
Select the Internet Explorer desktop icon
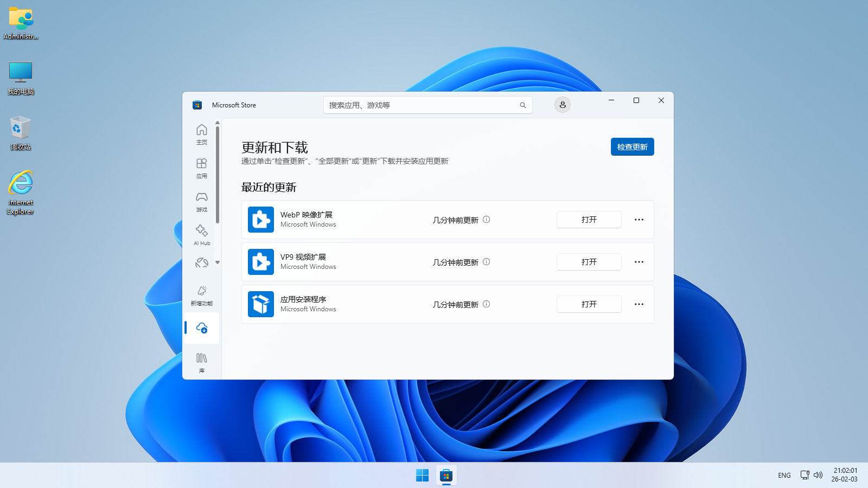tap(21, 192)
